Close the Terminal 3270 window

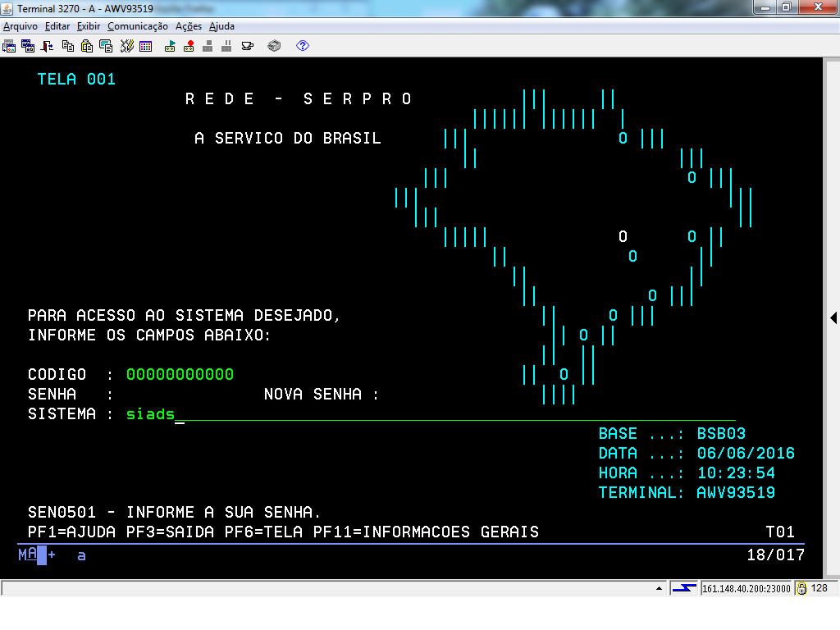click(x=819, y=7)
